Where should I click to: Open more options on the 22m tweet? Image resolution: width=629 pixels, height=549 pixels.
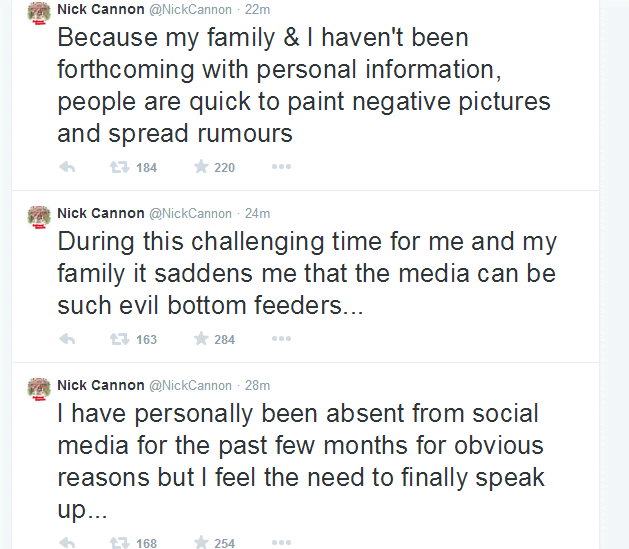(281, 167)
